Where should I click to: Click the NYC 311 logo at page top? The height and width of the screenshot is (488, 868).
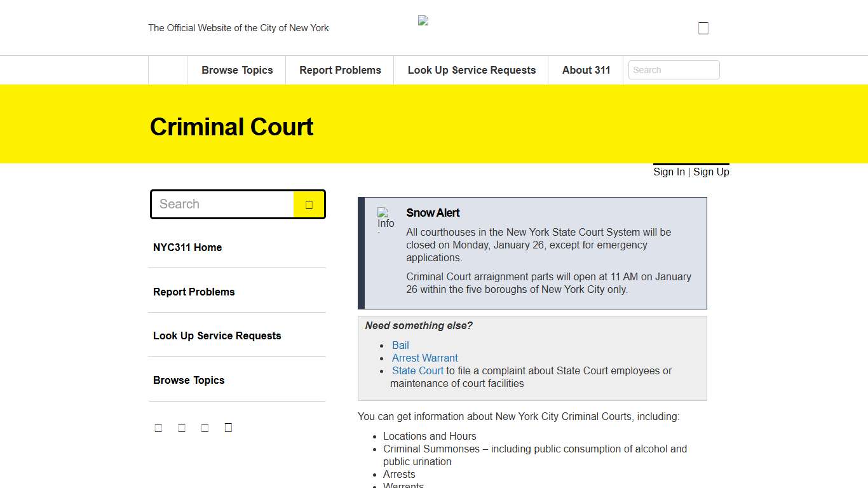tap(423, 20)
